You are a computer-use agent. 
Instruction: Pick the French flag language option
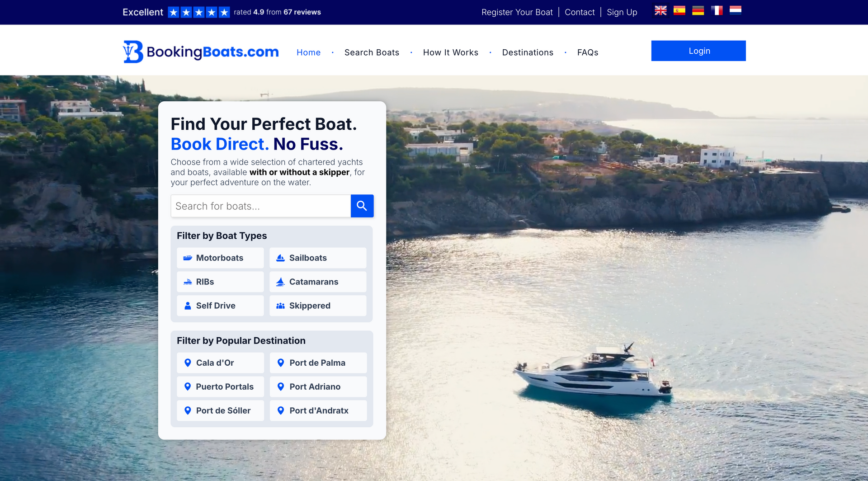[x=717, y=10]
